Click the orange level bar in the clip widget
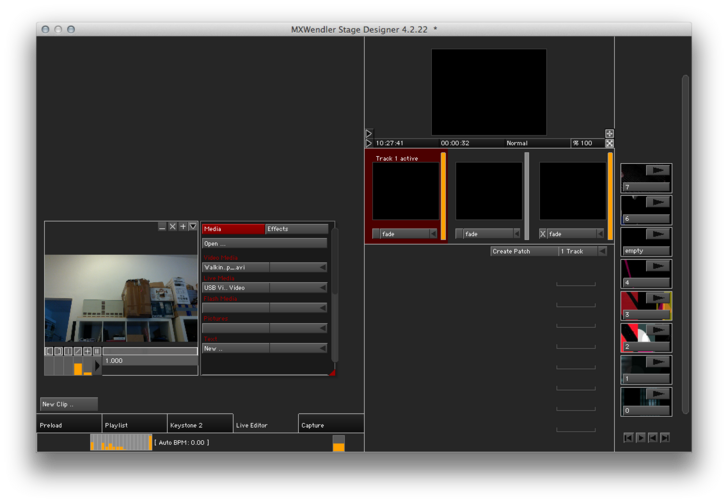The width and height of the screenshot is (728, 503). (78, 369)
